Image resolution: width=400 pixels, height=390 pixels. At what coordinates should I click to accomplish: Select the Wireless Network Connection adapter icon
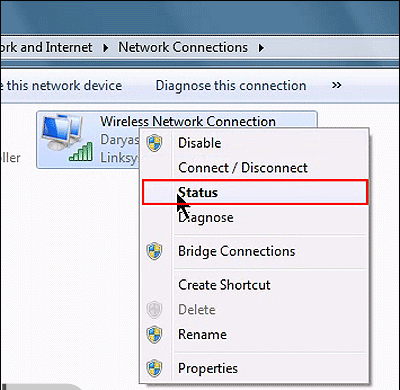coord(63,133)
